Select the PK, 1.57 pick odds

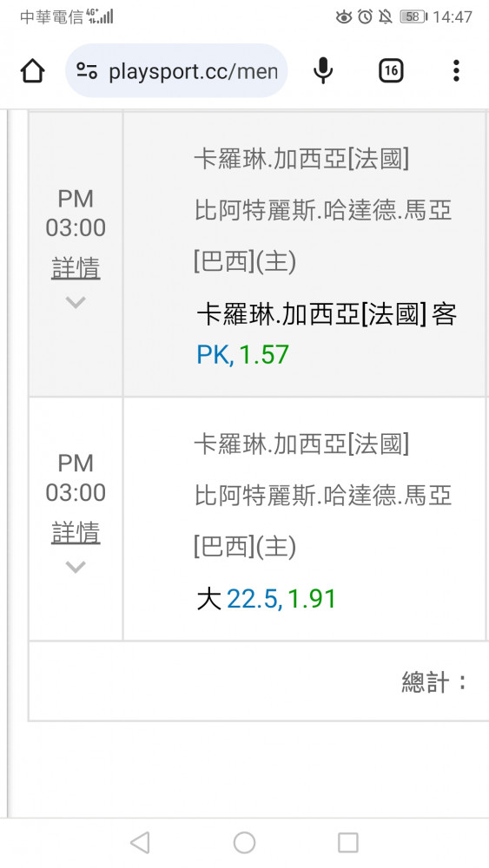coord(243,355)
